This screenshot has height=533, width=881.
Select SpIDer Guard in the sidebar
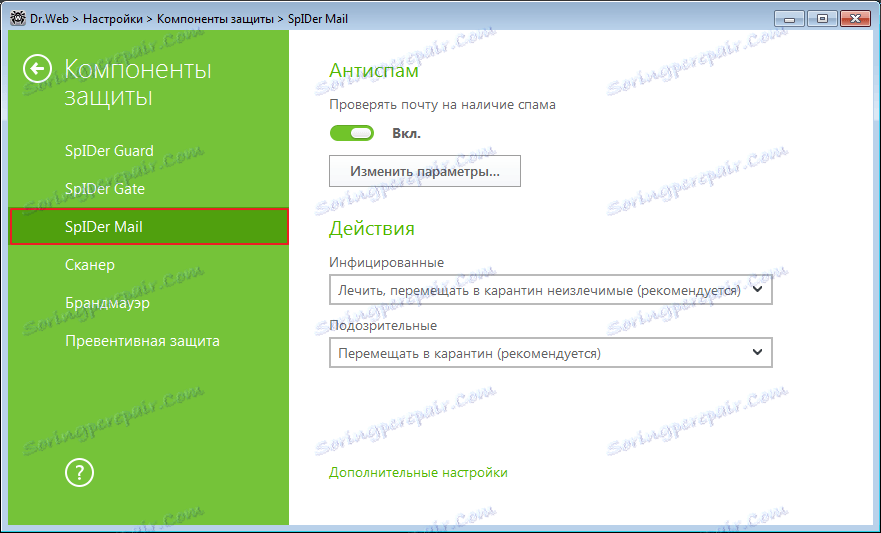(x=109, y=151)
